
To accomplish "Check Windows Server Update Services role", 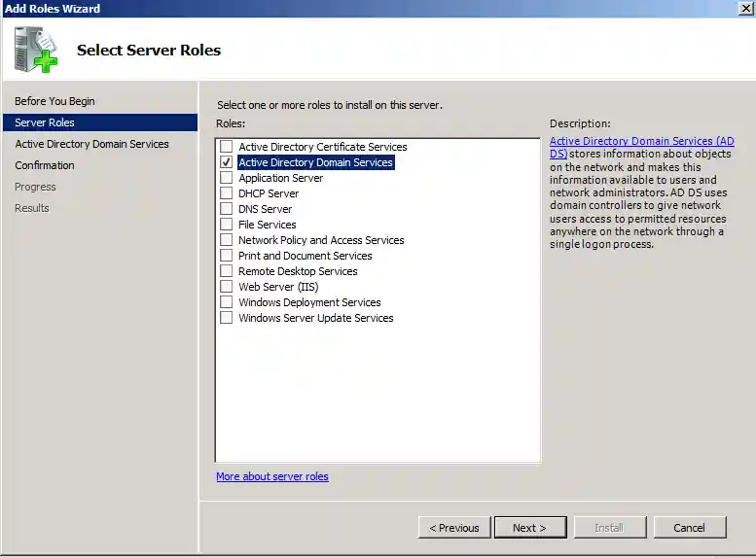I will click(226, 318).
